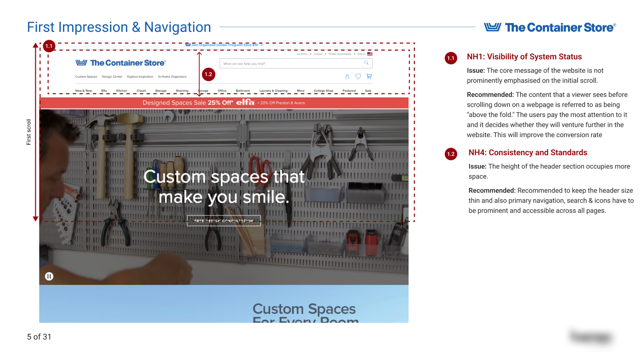Open the Custom Spaces menu item
Viewport: 644px width, 362px height.
pyautogui.click(x=86, y=77)
